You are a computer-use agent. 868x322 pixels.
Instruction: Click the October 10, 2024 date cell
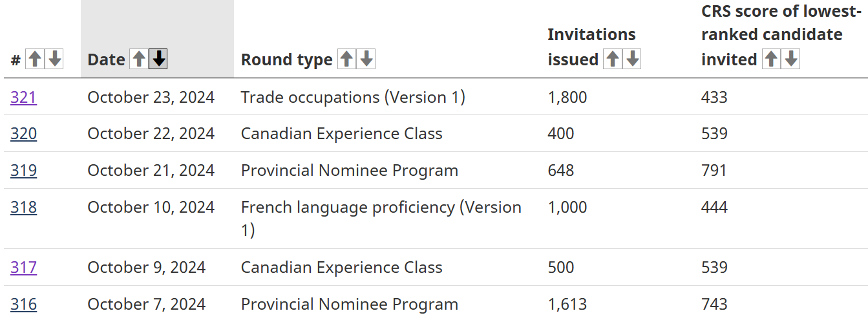(x=151, y=208)
